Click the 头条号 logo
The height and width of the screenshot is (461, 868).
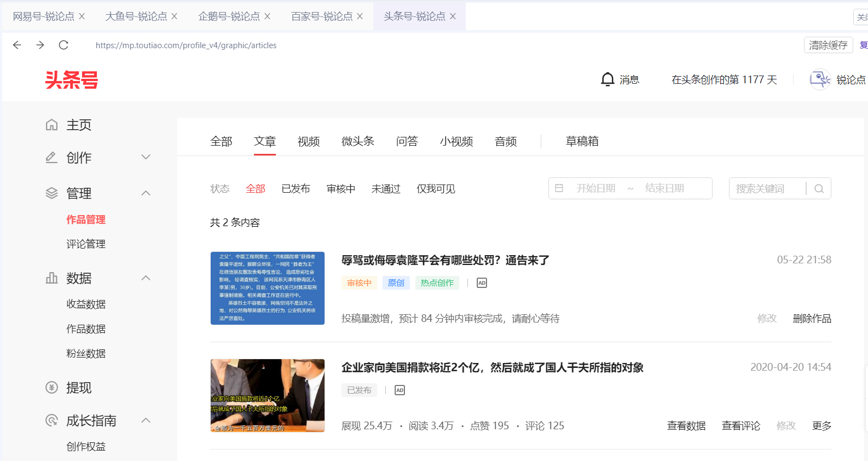(x=71, y=80)
